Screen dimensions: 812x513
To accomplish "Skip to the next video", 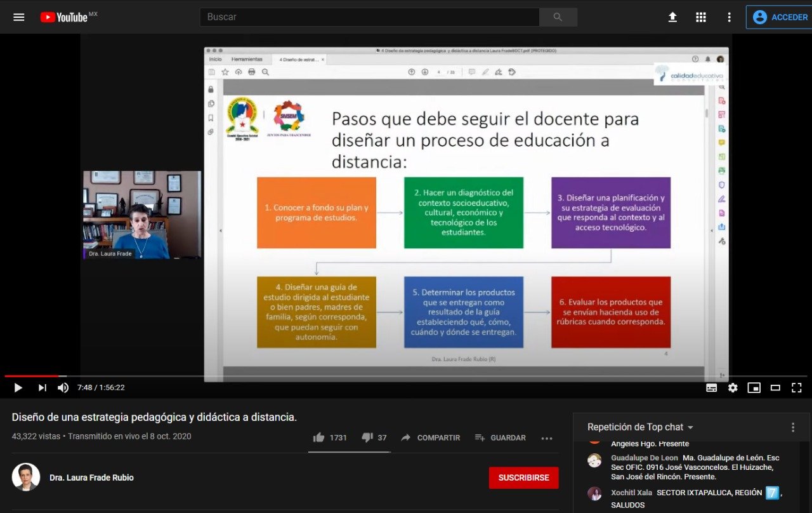I will (42, 387).
